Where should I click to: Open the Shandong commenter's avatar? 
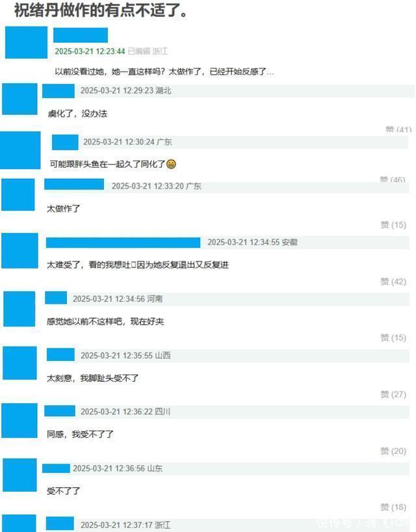(19, 475)
